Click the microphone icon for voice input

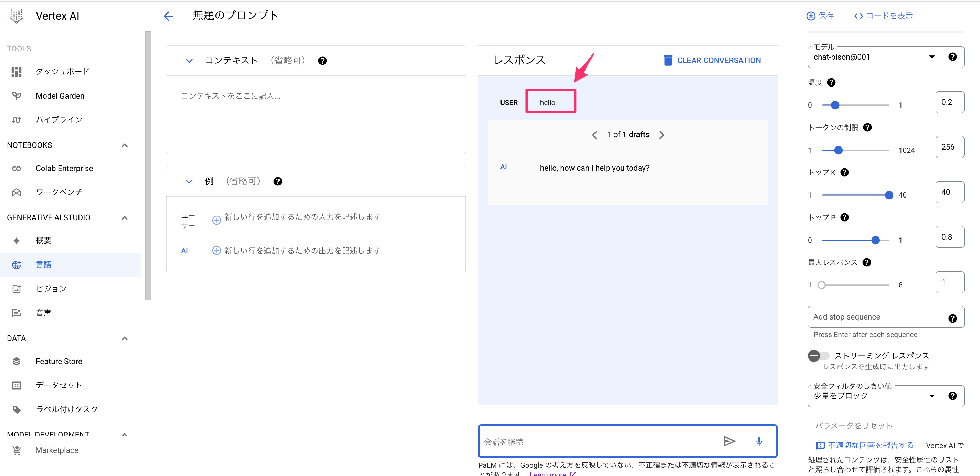click(759, 442)
